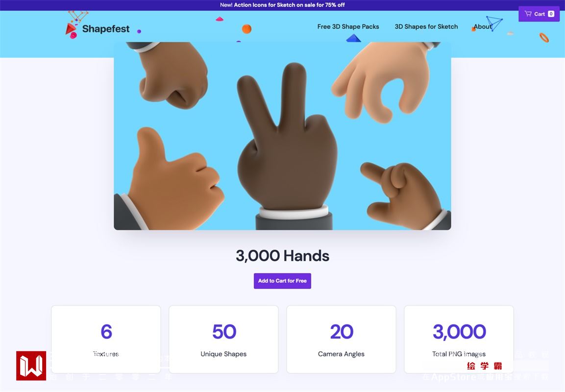The height and width of the screenshot is (392, 565).
Task: Open the shopping cart icon
Action: [x=528, y=14]
